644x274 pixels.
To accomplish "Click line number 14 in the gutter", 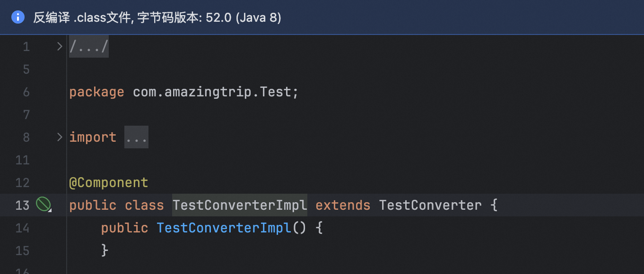I will [x=22, y=228].
